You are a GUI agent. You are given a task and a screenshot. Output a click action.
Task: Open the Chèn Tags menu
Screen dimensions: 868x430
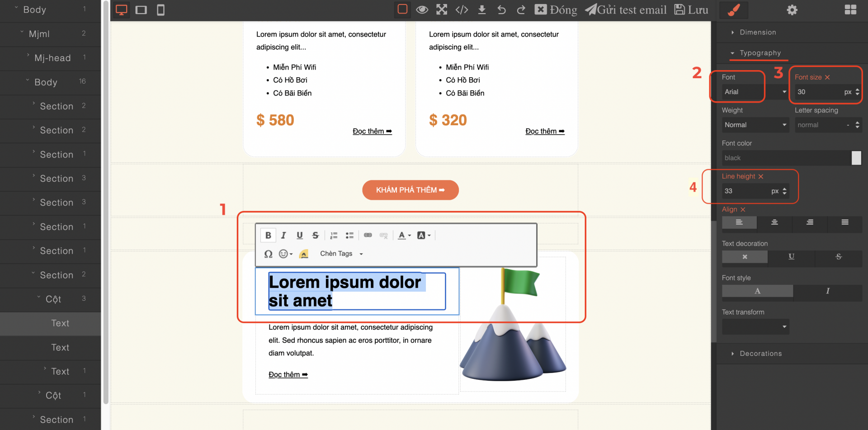point(341,254)
